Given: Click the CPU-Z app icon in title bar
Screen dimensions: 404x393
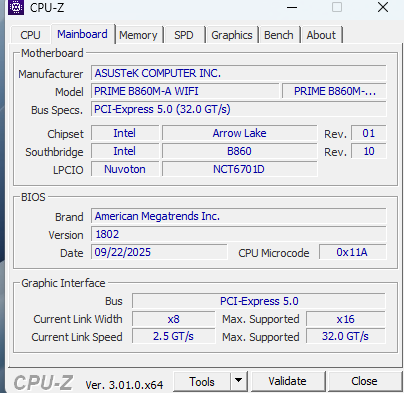Looking at the screenshot, I should tap(16, 7).
